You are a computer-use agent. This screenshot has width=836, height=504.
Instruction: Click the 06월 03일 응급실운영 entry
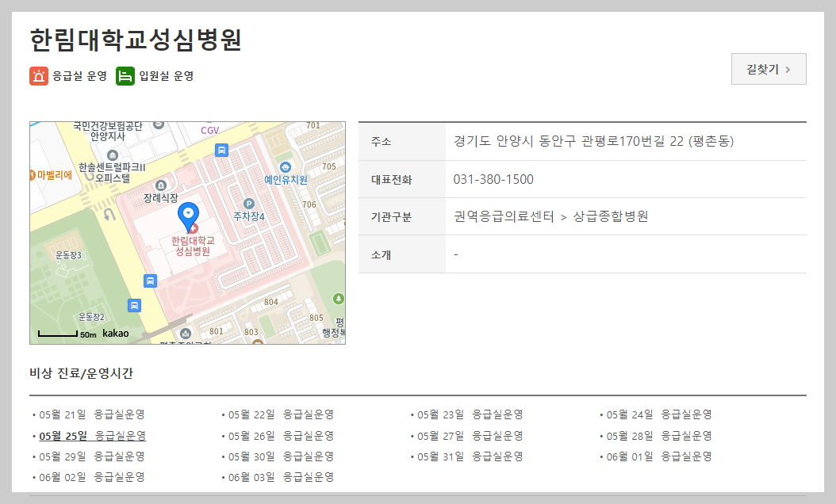pyautogui.click(x=281, y=477)
